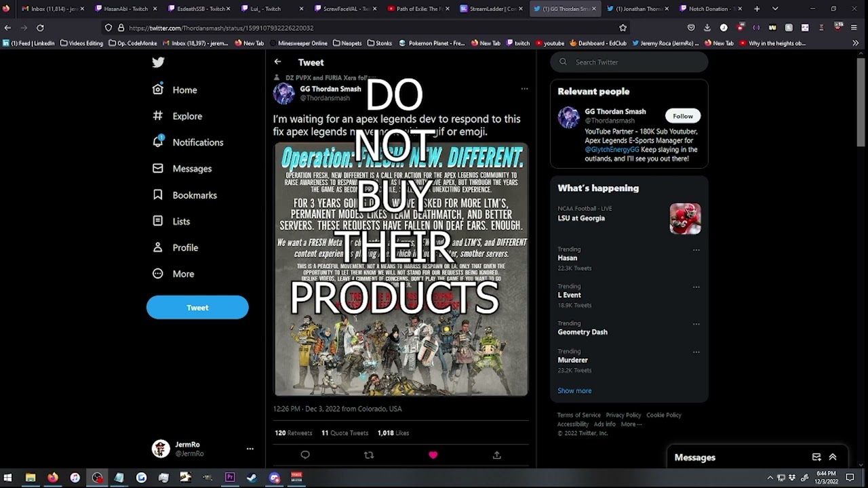Viewport: 868px width, 488px height.
Task: Click the Twitter bird logo in sidebar
Action: coord(158,62)
